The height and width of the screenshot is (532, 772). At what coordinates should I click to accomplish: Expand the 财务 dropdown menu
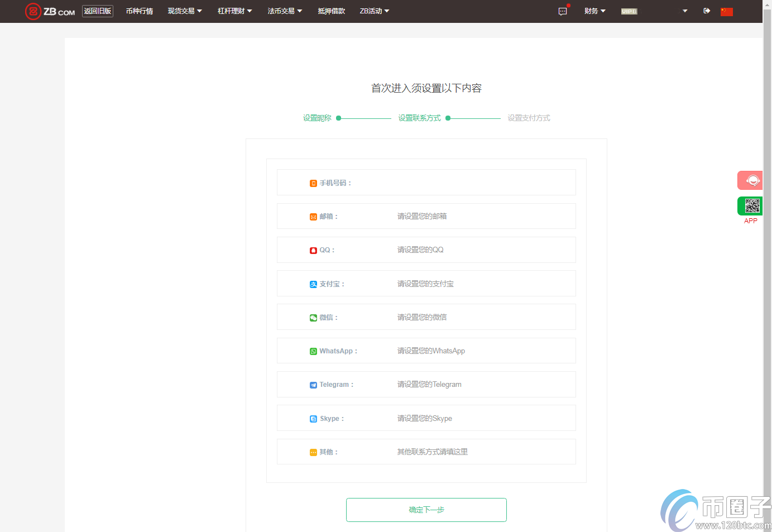click(595, 11)
